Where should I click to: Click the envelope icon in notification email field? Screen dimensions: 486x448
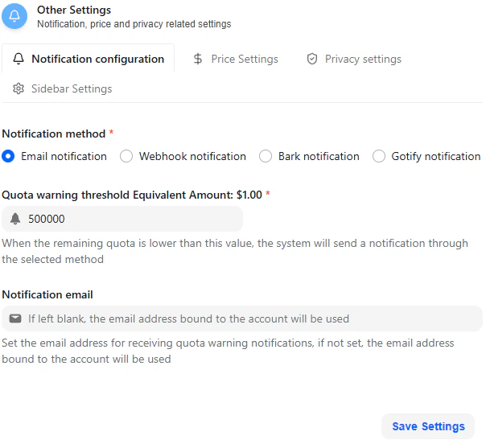coord(15,319)
